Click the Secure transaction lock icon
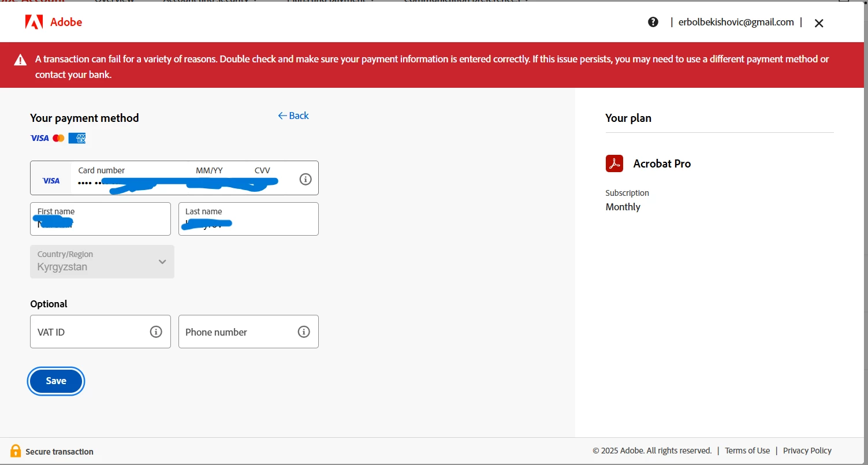The height and width of the screenshot is (465, 868). 16,451
